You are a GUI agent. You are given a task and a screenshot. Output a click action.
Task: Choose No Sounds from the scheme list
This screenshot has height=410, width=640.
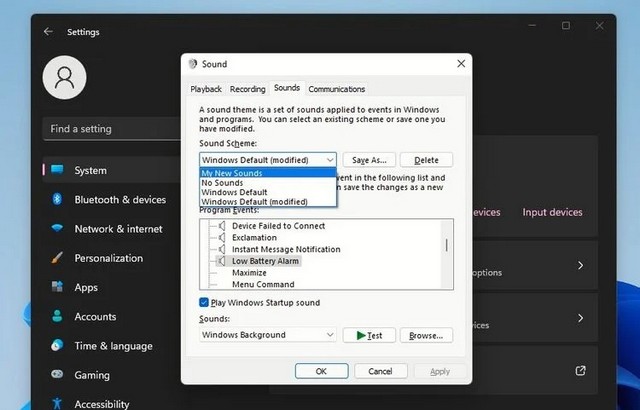click(x=268, y=182)
